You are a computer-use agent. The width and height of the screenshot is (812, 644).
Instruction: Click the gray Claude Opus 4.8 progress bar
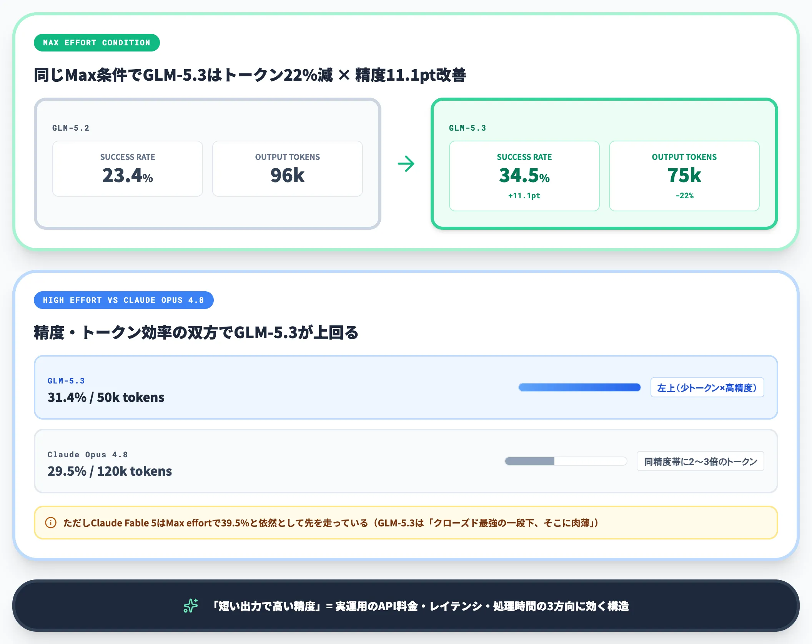tap(566, 461)
